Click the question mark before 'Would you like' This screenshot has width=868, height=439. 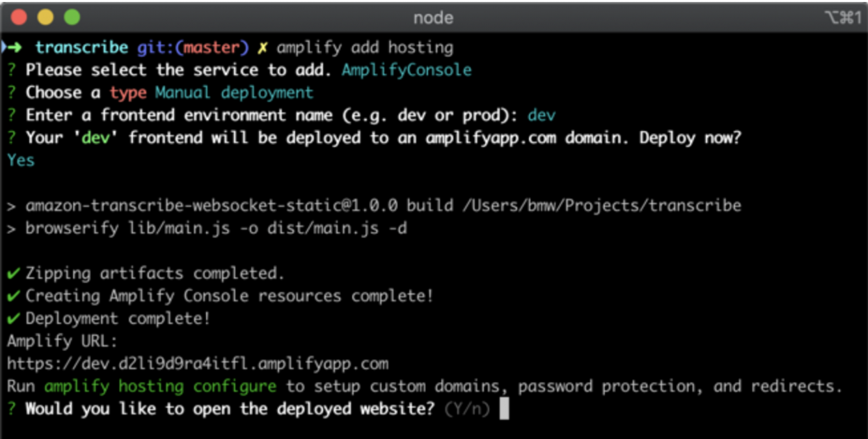tap(12, 409)
